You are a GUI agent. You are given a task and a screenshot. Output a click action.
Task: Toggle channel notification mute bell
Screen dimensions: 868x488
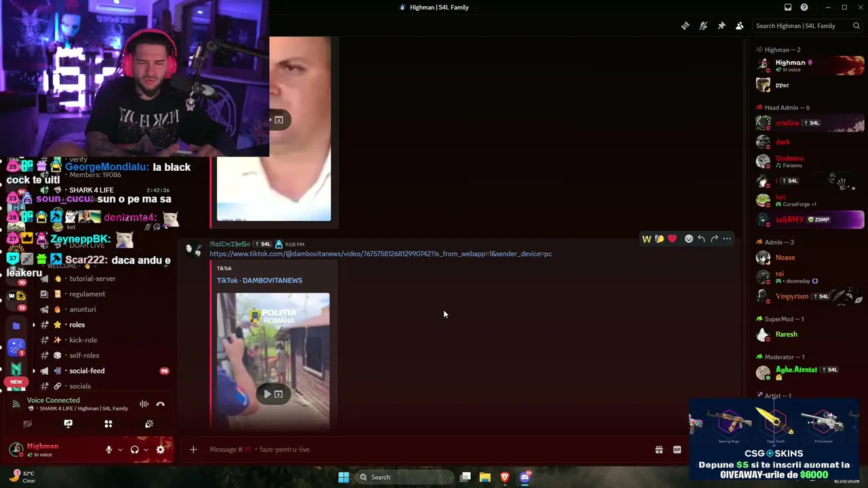(x=703, y=26)
